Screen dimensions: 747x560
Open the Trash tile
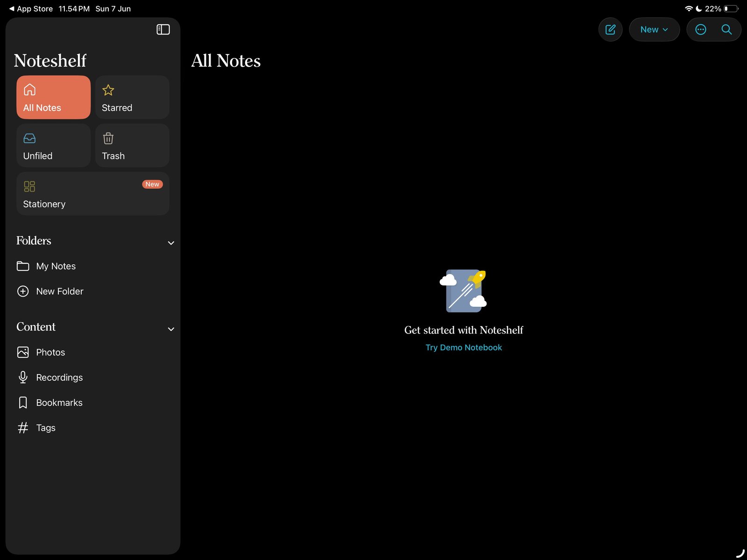pos(132,145)
